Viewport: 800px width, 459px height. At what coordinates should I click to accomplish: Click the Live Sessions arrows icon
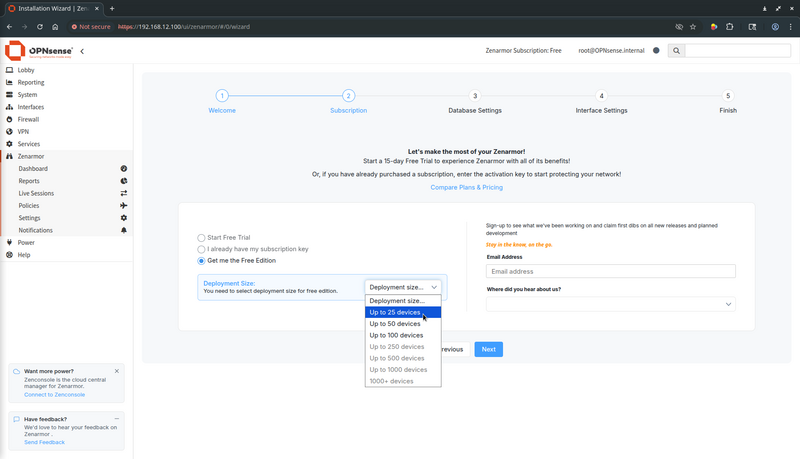pyautogui.click(x=123, y=193)
